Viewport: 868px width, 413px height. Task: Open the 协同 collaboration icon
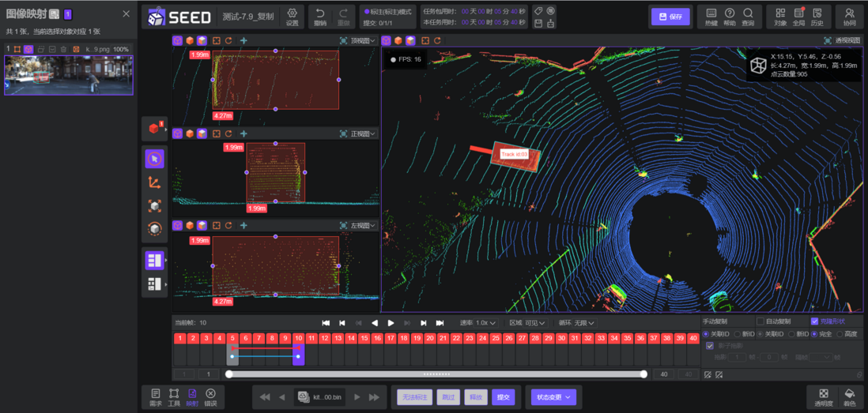coord(849,17)
